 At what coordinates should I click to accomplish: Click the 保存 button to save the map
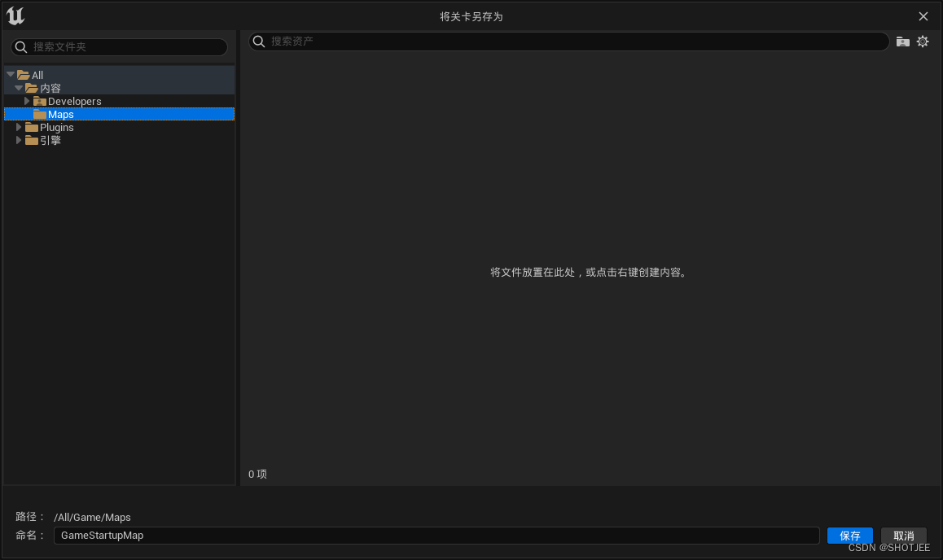coord(849,536)
